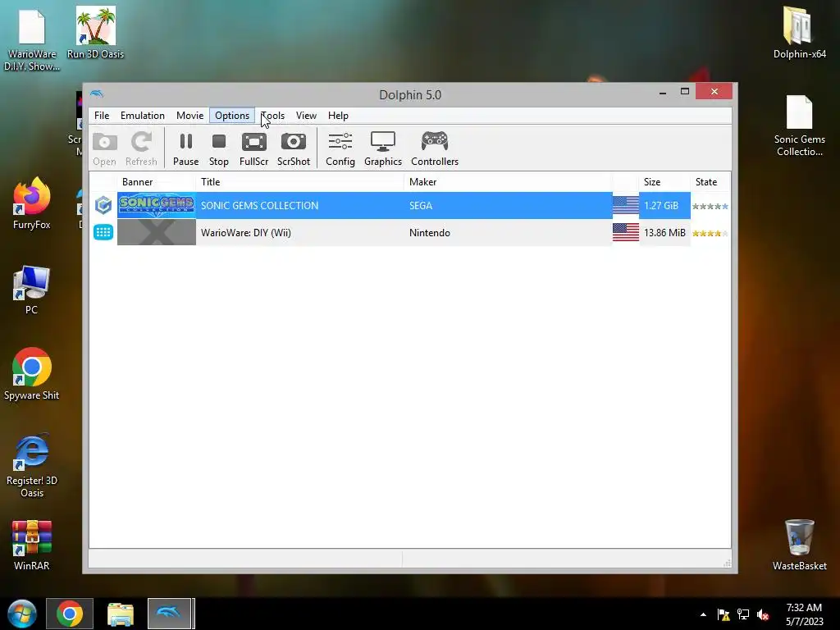
Task: Click the taskbar clock showing 7:32 AM
Action: [804, 614]
